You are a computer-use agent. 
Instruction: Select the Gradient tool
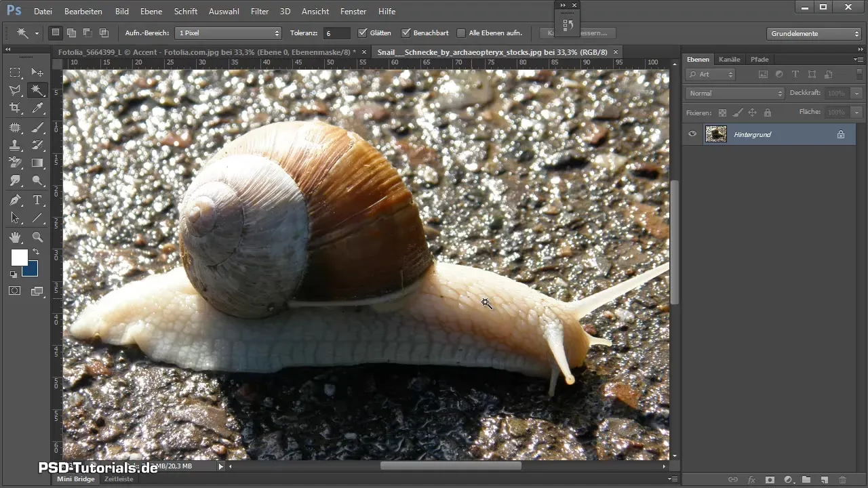[x=37, y=162]
